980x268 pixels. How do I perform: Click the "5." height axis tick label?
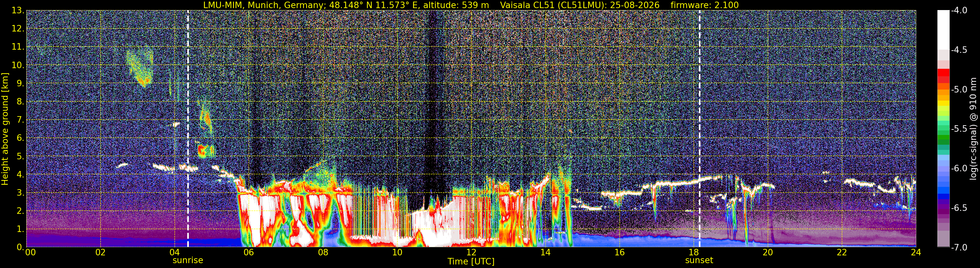[20, 156]
